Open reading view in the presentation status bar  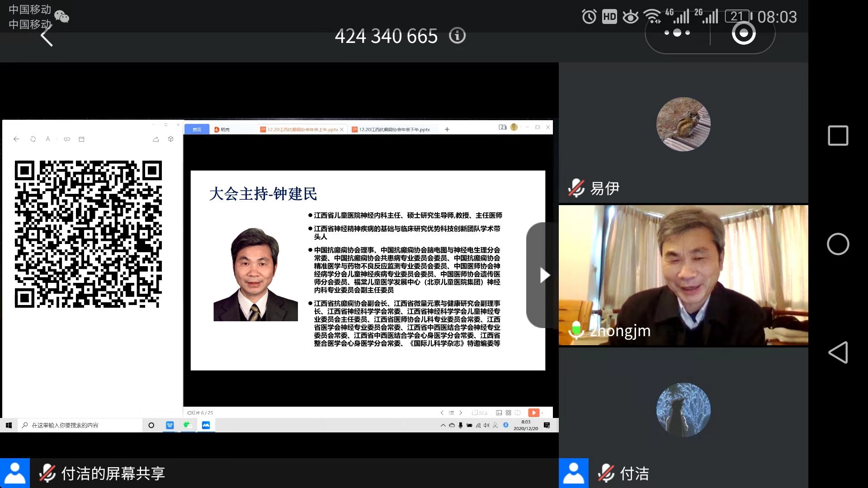tap(518, 413)
